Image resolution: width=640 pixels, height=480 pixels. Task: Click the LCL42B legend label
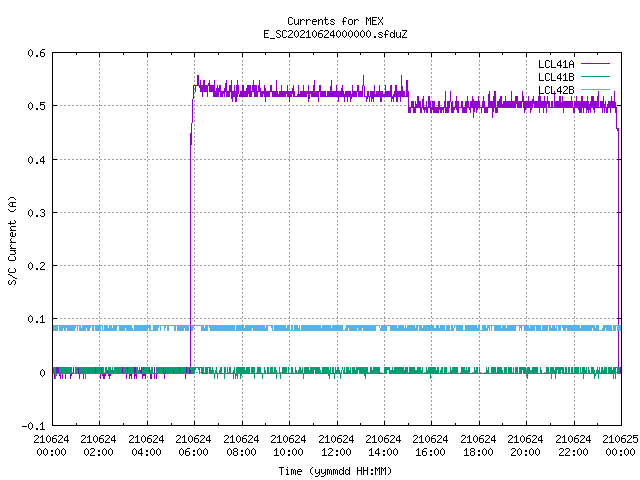[x=556, y=90]
